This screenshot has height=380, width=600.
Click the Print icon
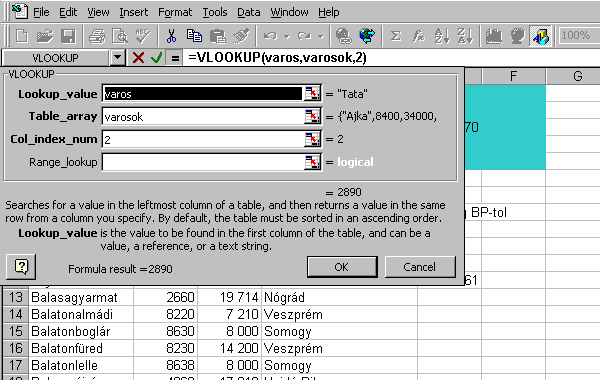[x=97, y=36]
